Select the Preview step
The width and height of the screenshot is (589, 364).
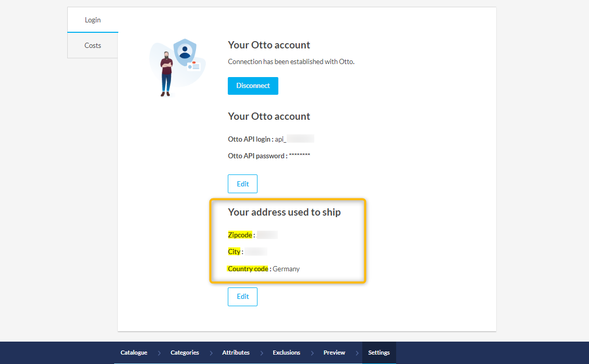334,353
